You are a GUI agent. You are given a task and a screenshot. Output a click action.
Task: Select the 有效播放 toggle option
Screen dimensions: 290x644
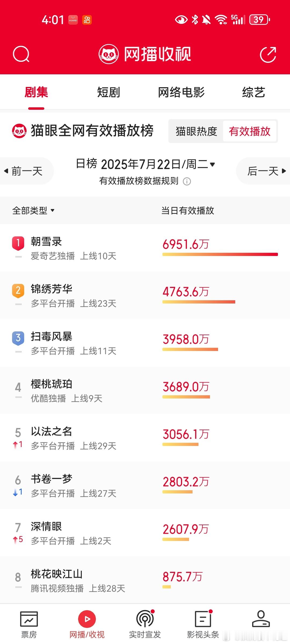[249, 131]
